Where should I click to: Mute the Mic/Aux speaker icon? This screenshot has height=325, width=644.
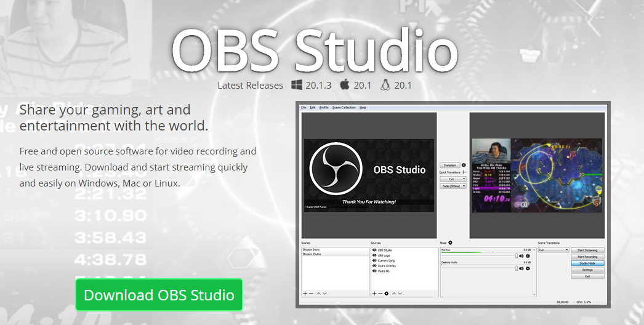521,256
